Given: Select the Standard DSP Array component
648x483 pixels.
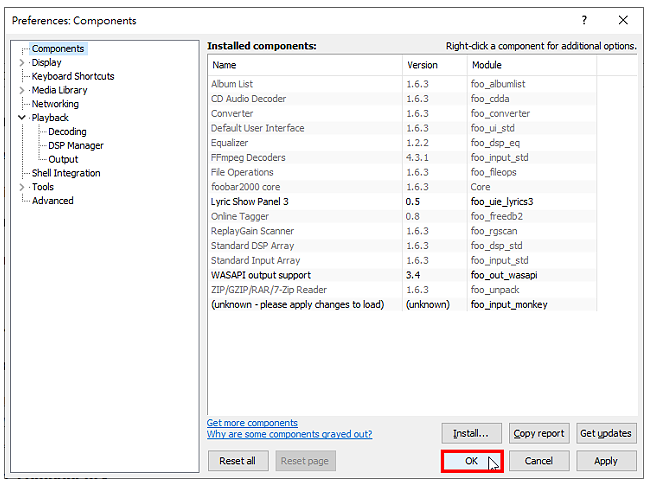Looking at the screenshot, I should (x=402, y=246).
